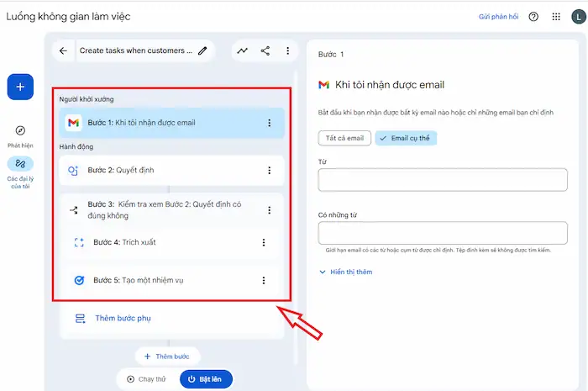Select the Email cụ thể chip
The image size is (588, 391).
point(406,138)
